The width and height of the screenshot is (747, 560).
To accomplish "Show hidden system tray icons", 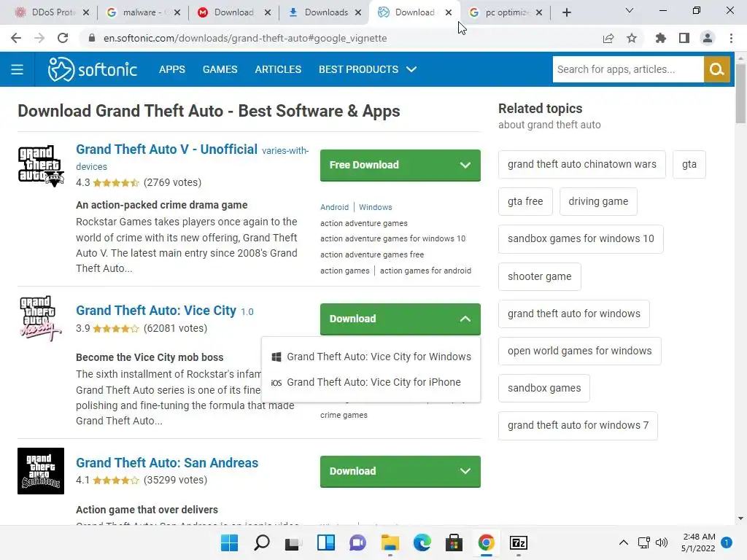I will point(623,542).
